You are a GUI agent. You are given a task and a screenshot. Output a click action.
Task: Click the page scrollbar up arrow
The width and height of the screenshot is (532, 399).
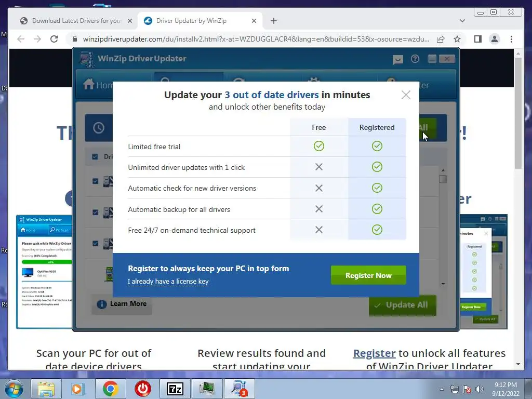(x=518, y=54)
